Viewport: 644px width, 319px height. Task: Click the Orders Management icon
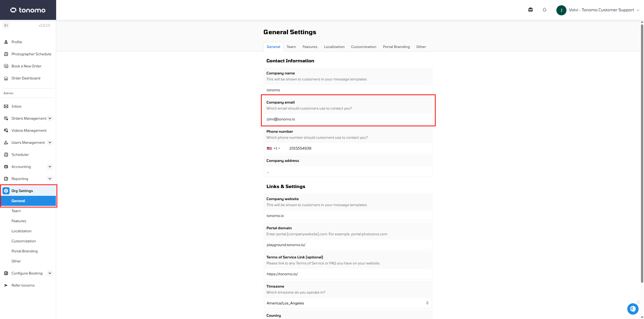coord(6,118)
